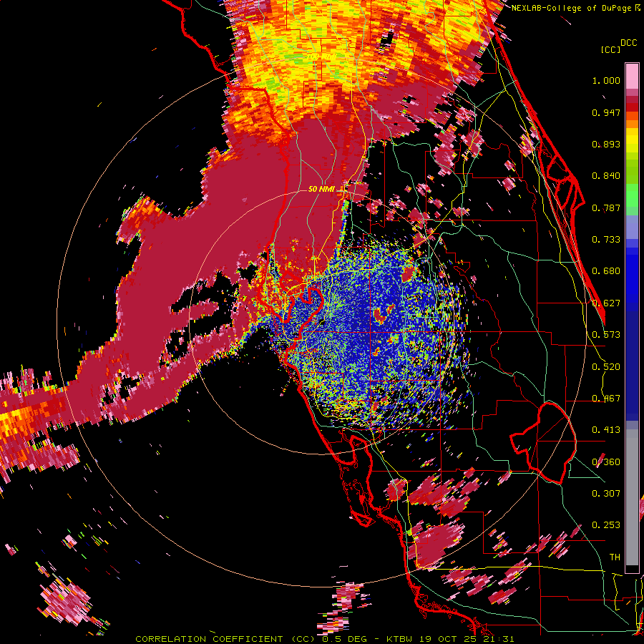Select the 0.413 legend value

(x=606, y=430)
